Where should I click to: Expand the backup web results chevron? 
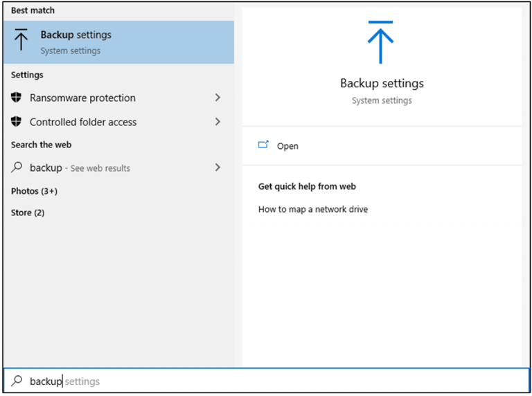218,168
